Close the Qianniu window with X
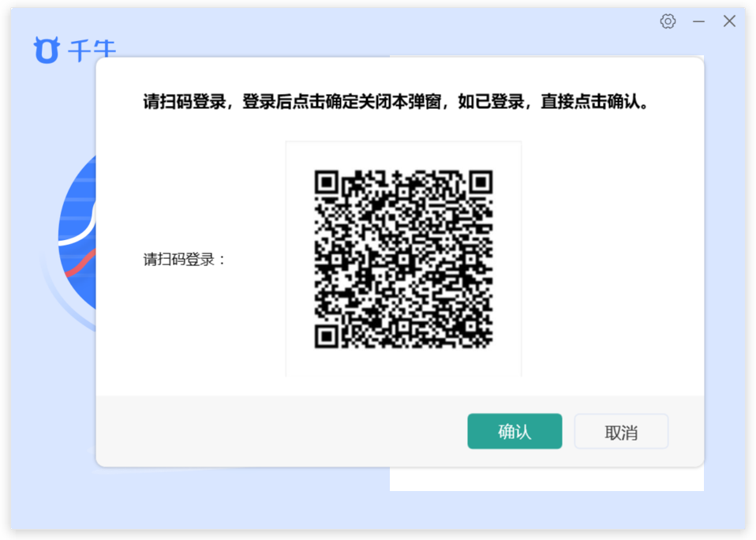756x540 pixels. point(729,21)
